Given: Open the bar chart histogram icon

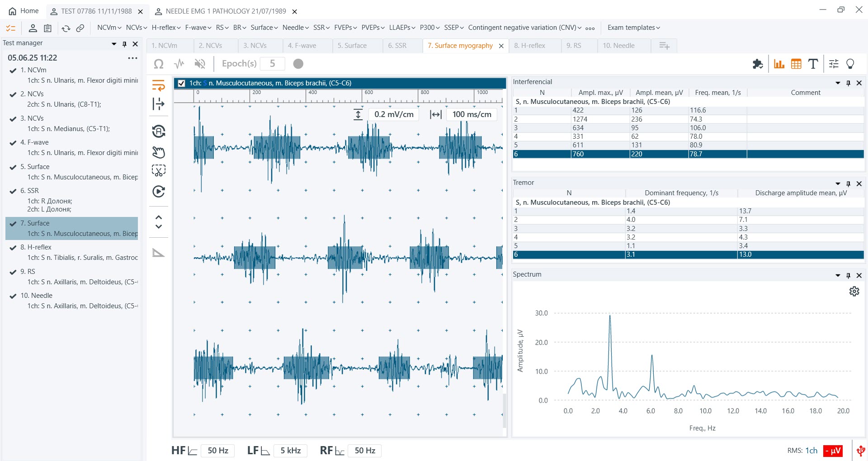Looking at the screenshot, I should [778, 64].
